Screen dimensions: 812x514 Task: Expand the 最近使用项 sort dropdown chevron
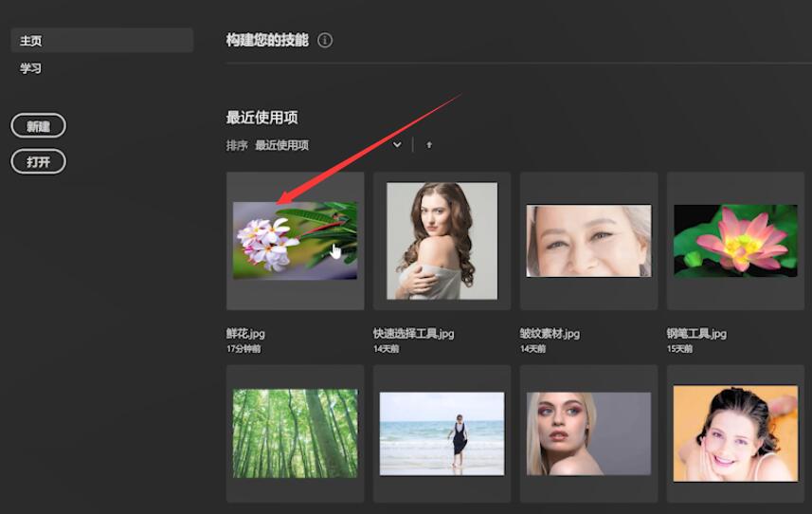tap(397, 145)
